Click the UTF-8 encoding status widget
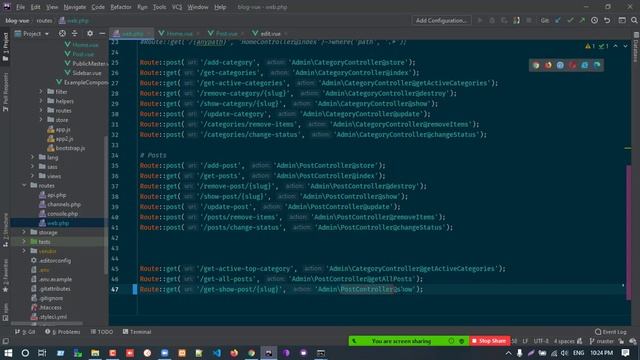The height and width of the screenshot is (360, 640). pos(541,341)
